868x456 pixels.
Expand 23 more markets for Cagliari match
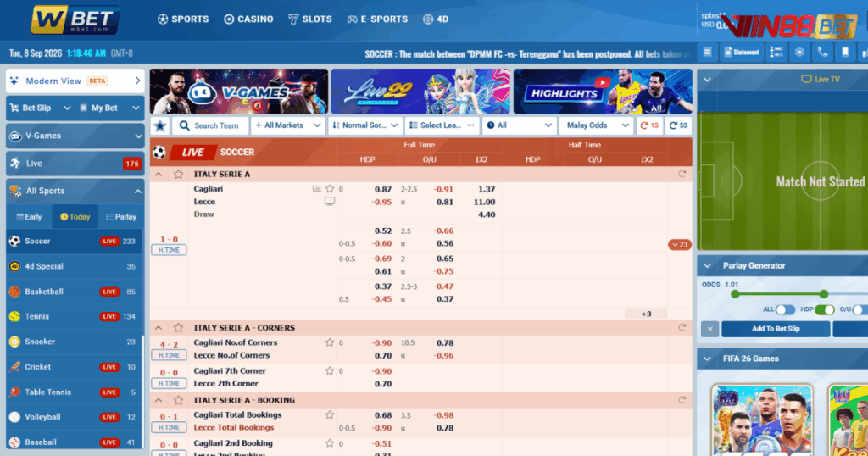680,245
